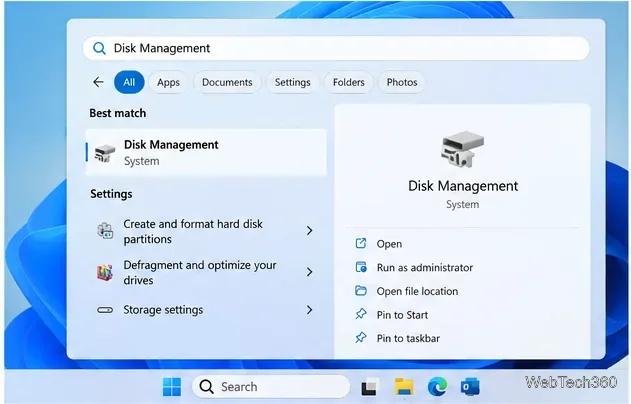Open Storage settings result
631x404 pixels.
206,310
